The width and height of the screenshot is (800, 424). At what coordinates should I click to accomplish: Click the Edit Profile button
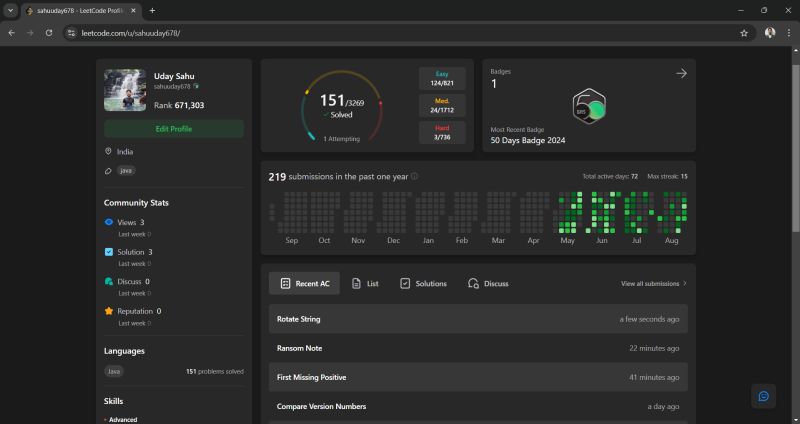click(174, 129)
